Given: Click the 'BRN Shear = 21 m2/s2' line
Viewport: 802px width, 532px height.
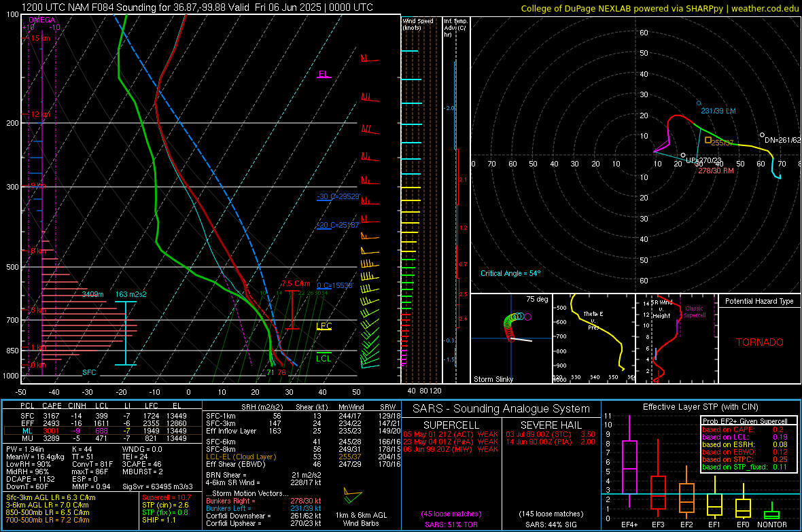Looking at the screenshot, I should [x=263, y=475].
